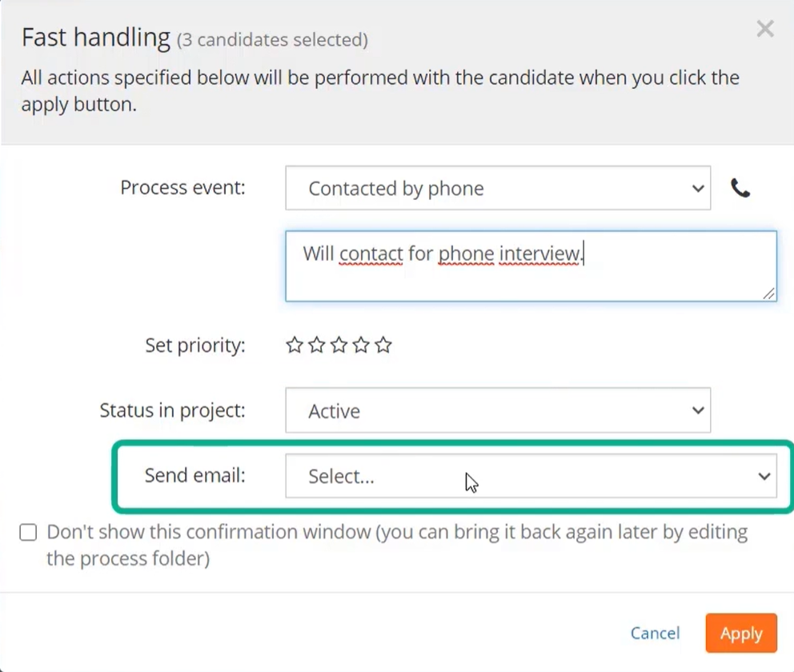Expand the Status in project dropdown
The image size is (794, 672).
point(498,410)
